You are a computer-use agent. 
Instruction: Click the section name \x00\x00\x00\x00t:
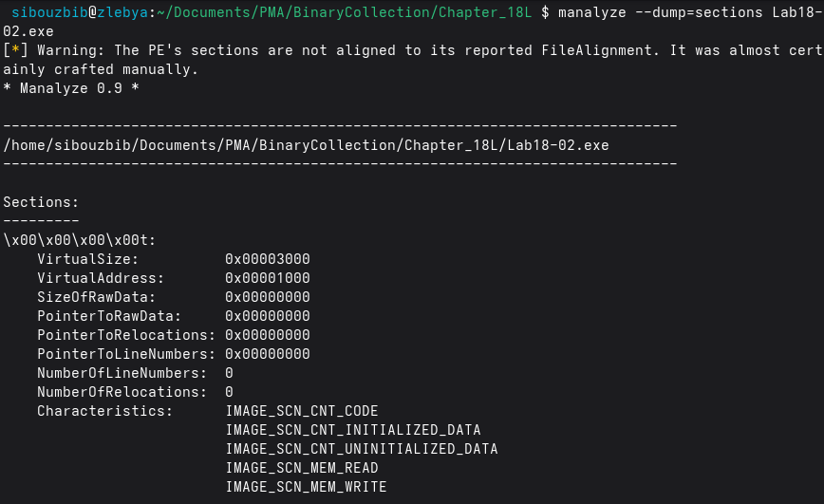(x=80, y=240)
